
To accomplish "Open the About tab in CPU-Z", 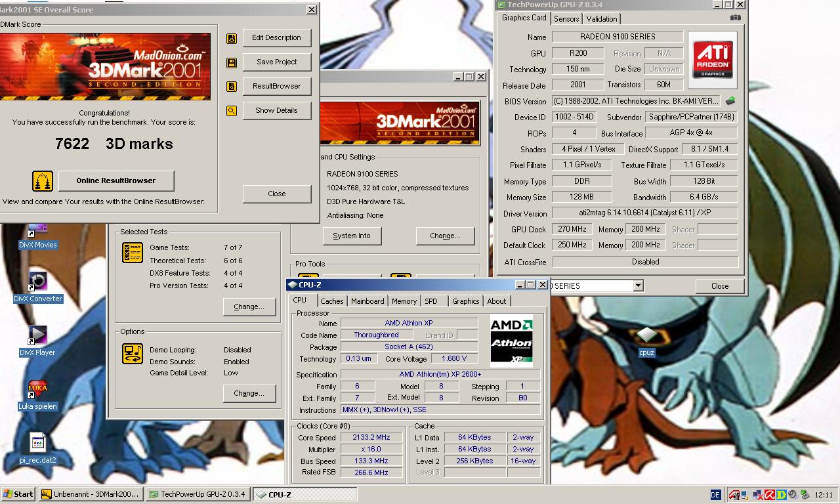I will tap(497, 301).
